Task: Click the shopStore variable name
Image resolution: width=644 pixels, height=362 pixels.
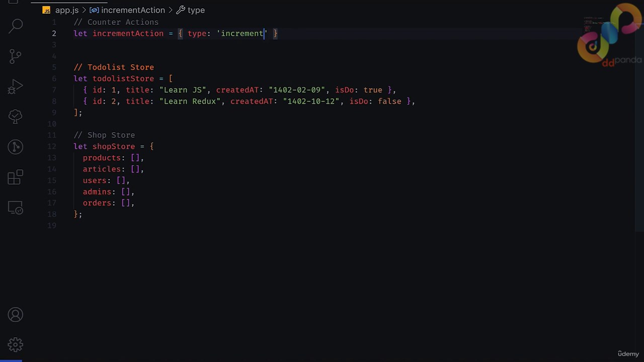Action: (114, 146)
